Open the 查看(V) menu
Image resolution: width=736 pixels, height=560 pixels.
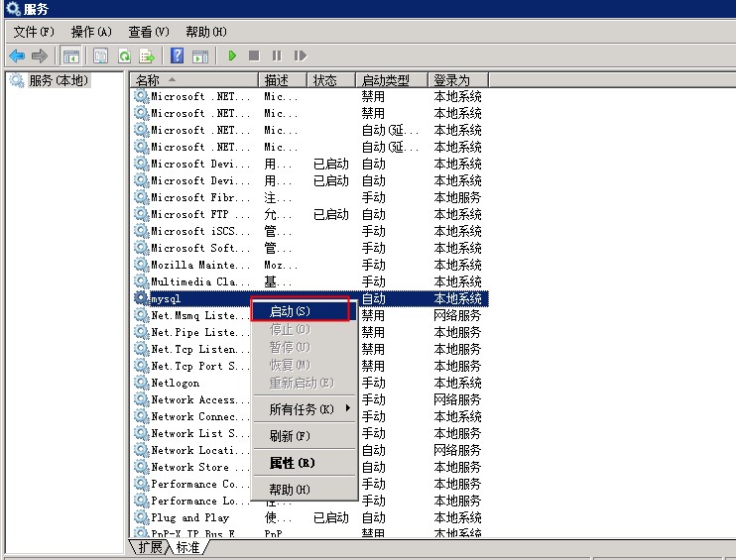[149, 32]
